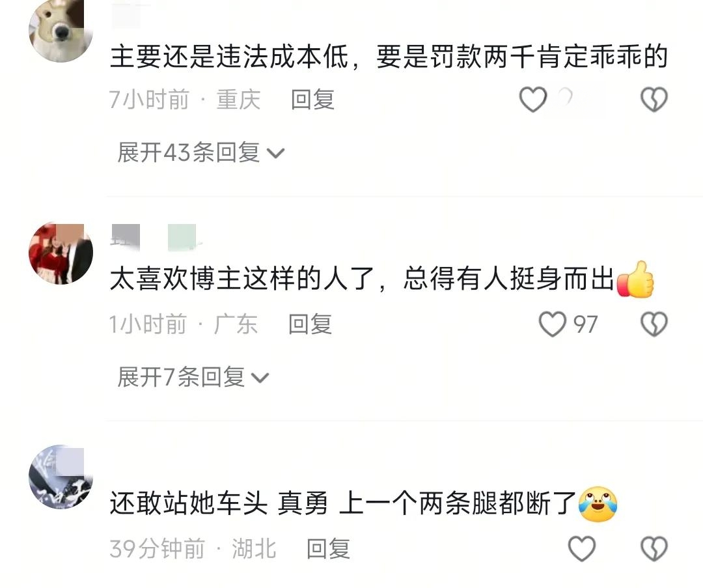Image resolution: width=703 pixels, height=588 pixels.
Task: Open the dog avatar profile
Action: pos(61,30)
